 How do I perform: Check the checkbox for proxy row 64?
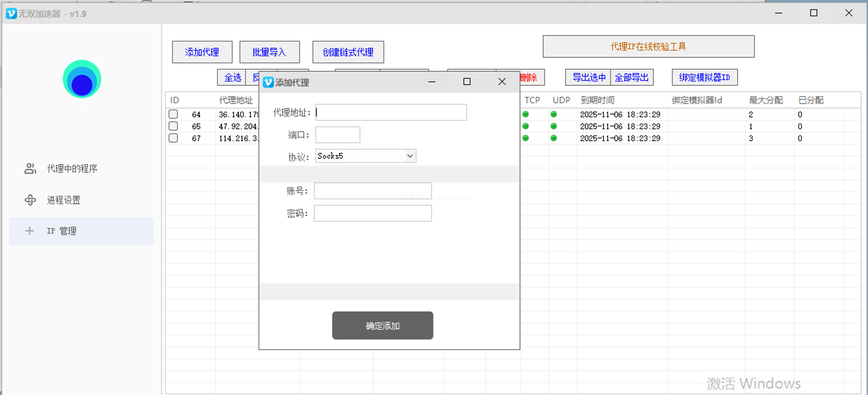click(173, 114)
